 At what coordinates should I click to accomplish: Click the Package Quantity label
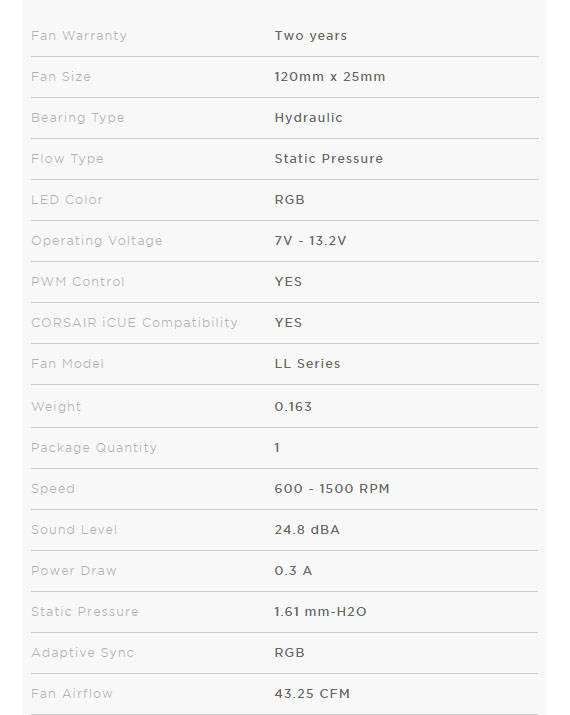coord(94,448)
